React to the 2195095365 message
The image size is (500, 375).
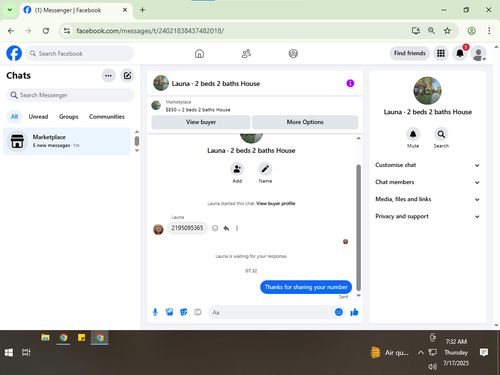(x=215, y=228)
